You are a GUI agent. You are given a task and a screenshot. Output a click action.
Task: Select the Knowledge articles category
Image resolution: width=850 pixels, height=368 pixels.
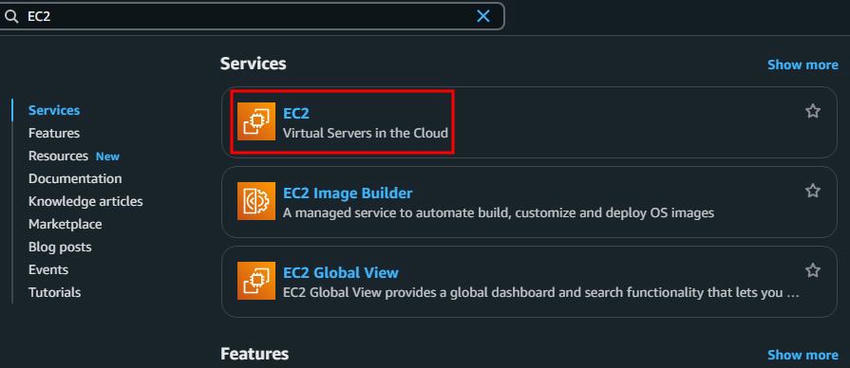[86, 202]
